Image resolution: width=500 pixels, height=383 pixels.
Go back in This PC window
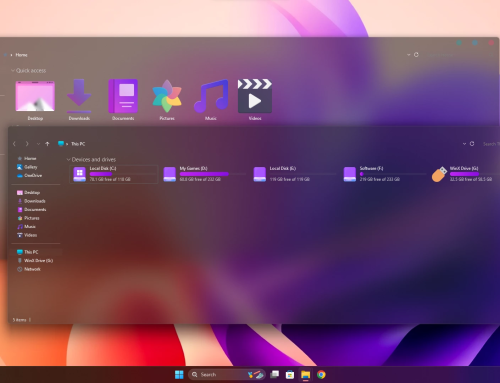click(x=14, y=144)
